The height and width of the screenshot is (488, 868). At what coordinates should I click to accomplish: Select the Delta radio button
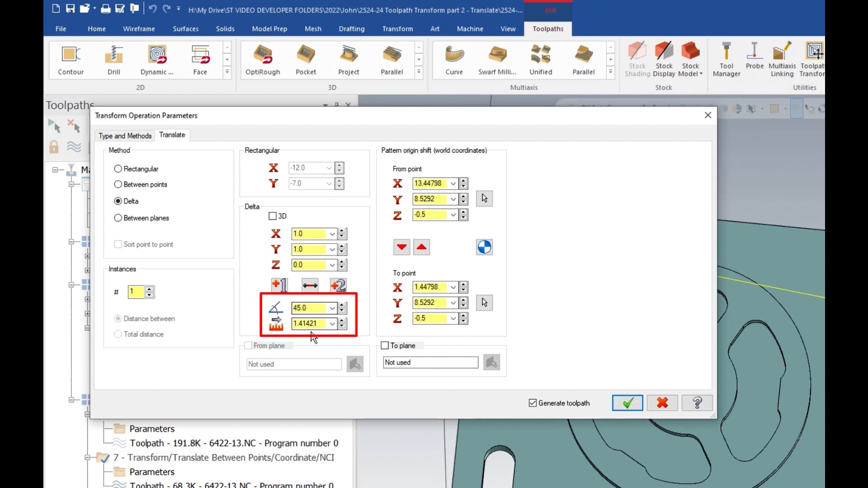tap(118, 201)
